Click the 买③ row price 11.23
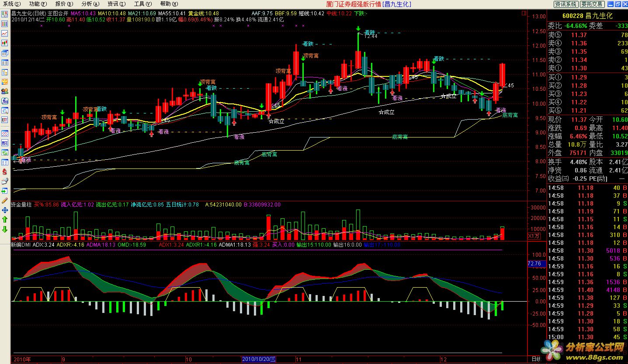This screenshot has height=364, width=628. click(x=579, y=94)
